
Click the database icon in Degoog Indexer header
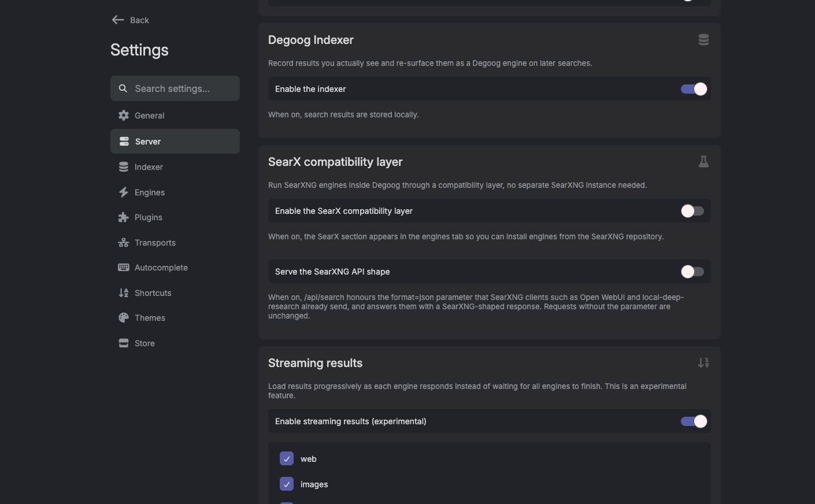[x=703, y=40]
